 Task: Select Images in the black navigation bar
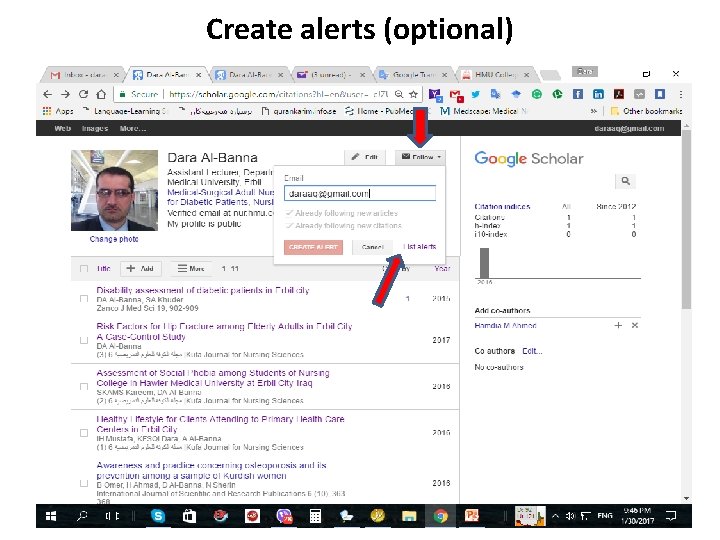tap(95, 129)
